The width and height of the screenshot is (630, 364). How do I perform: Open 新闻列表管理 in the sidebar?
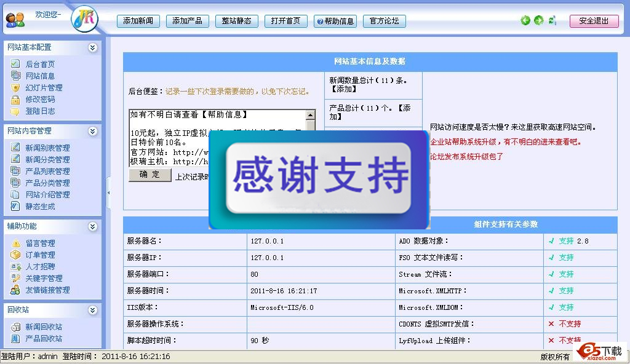pyautogui.click(x=47, y=148)
